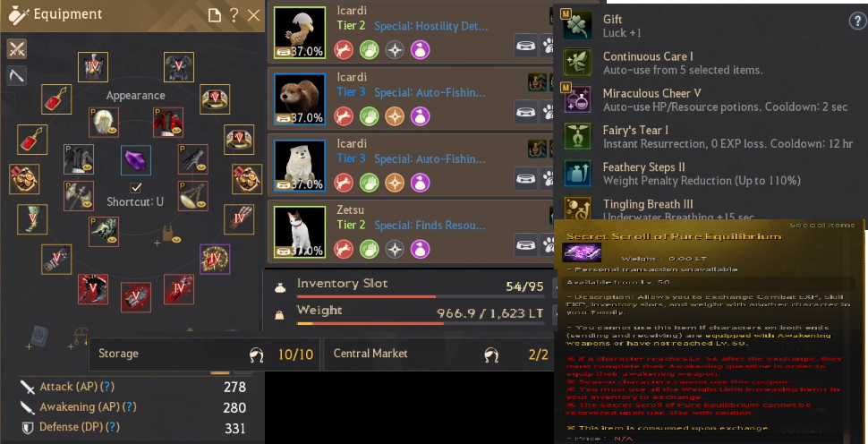Toggle Zetsu's green hand loot toggle

coord(370,249)
